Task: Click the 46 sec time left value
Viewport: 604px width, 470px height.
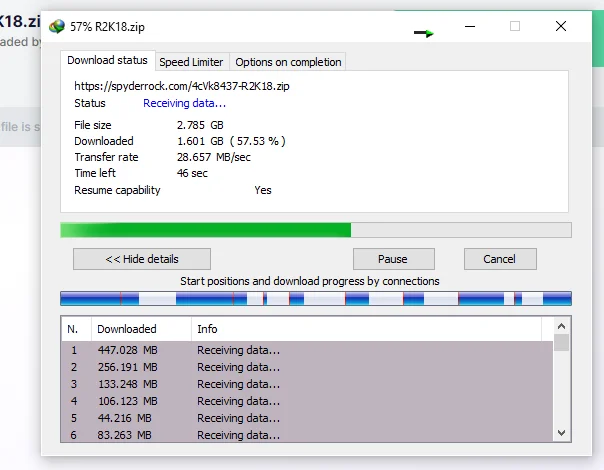Action: tap(192, 173)
